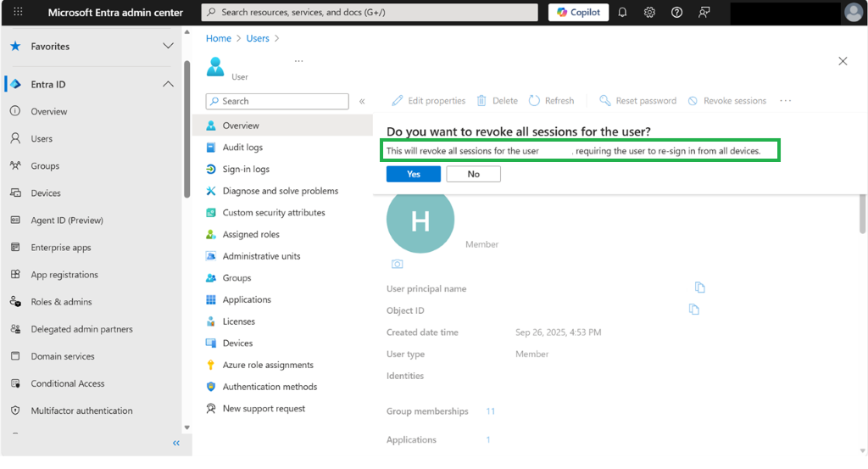Click the Created date time value
This screenshot has width=868, height=469.
(558, 332)
